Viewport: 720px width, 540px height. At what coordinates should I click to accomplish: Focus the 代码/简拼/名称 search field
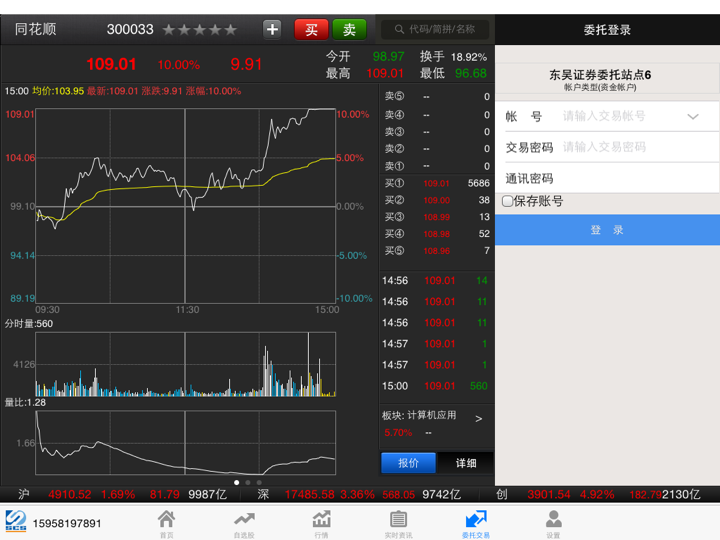tap(437, 30)
